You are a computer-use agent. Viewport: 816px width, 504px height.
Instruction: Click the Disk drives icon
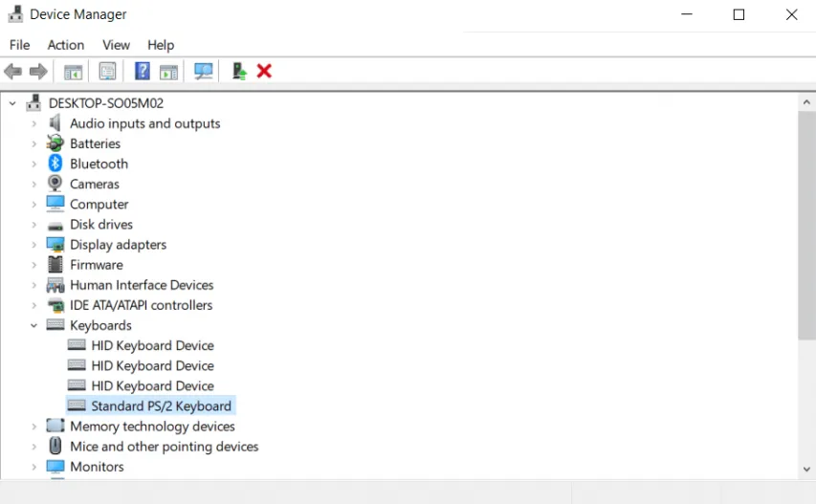pyautogui.click(x=55, y=227)
